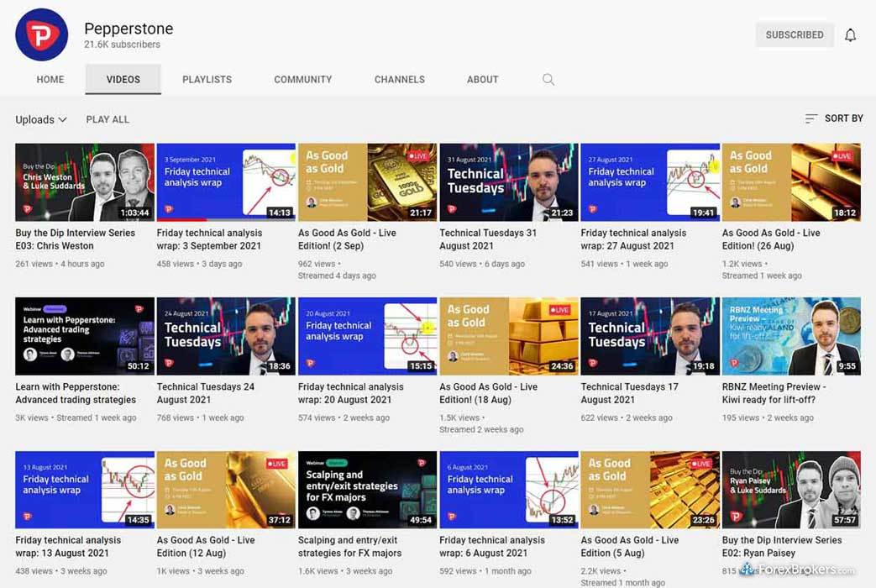Click the Sort By icon

click(x=810, y=119)
